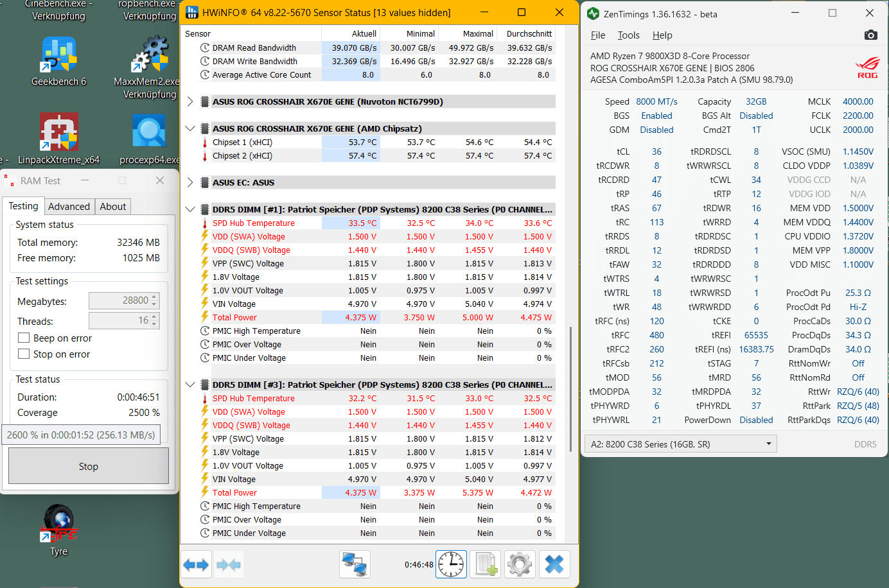Select DIMM #1 Total Power row
The width and height of the screenshot is (889, 588).
tap(369, 317)
